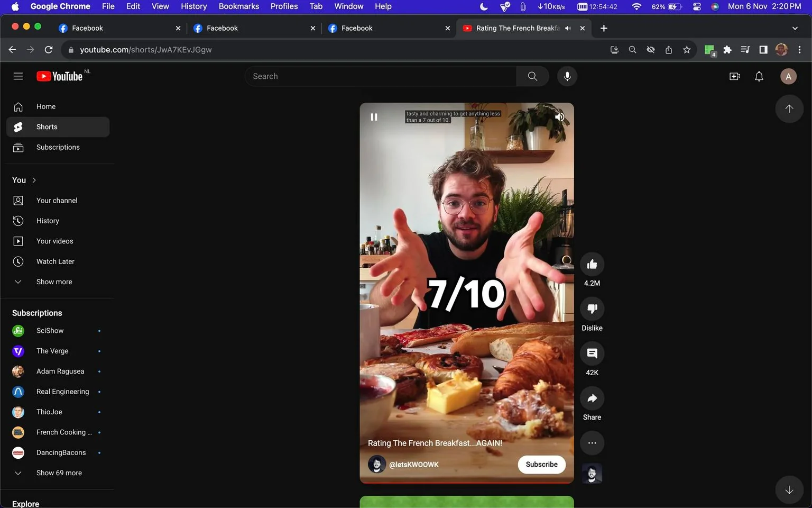Toggle Chrome side panel
Image resolution: width=812 pixels, height=508 pixels.
pyautogui.click(x=763, y=50)
